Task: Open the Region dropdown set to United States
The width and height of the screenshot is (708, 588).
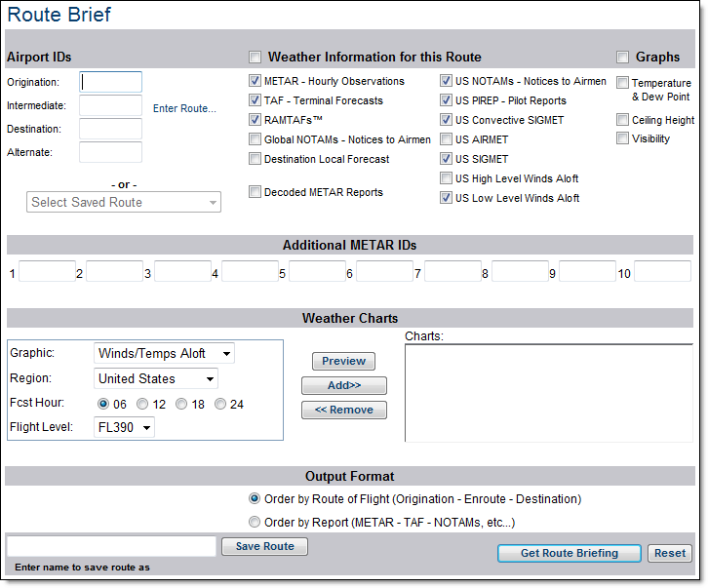Action: [156, 378]
